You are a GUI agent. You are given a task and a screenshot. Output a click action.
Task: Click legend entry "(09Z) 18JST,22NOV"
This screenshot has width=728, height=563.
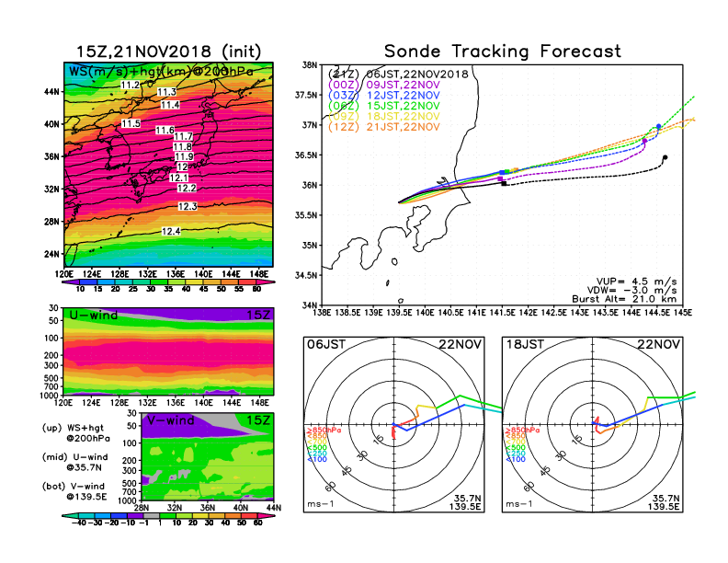pyautogui.click(x=383, y=117)
